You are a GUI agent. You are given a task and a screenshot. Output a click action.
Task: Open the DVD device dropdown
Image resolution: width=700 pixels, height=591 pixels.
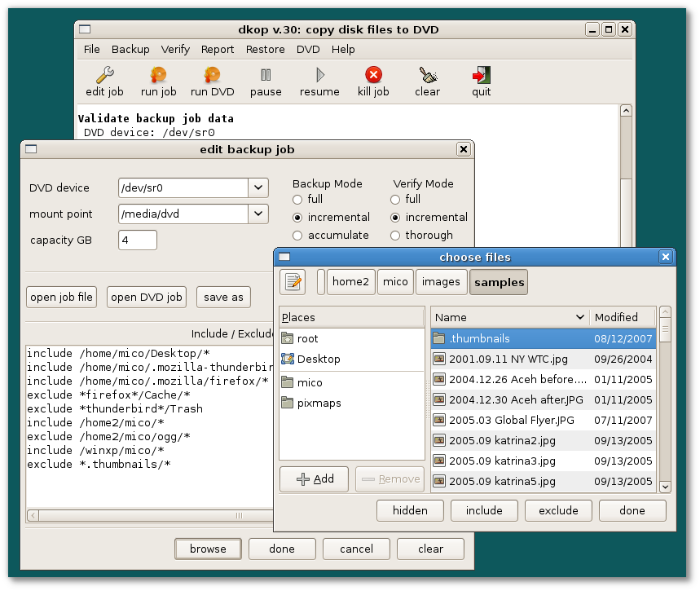click(x=258, y=188)
